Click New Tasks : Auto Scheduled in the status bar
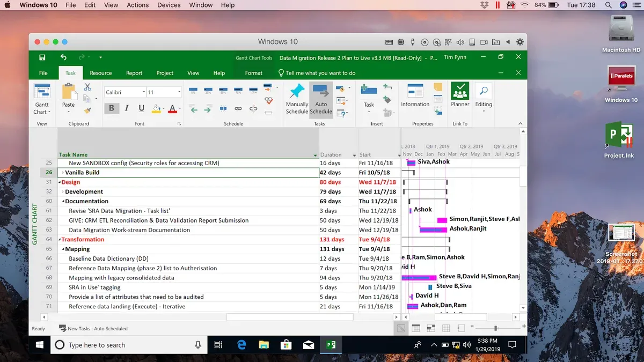The height and width of the screenshot is (362, 644). [x=93, y=328]
